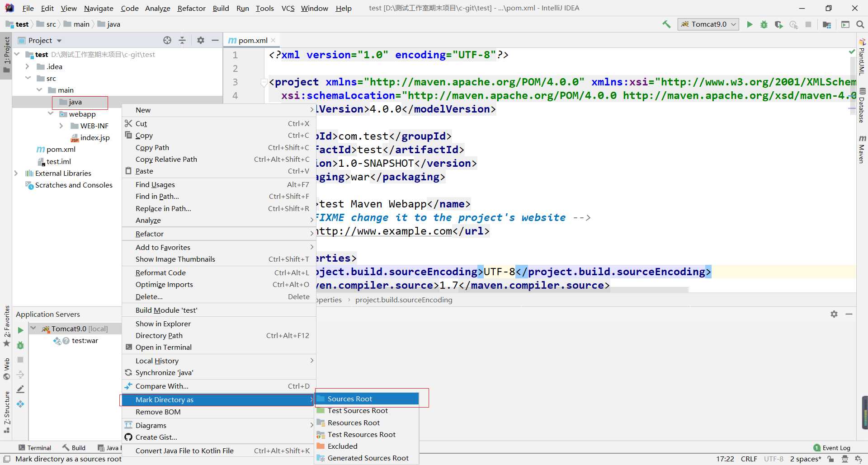Screen dimensions: 868x465
Task: Collapse the test project root node
Action: coord(17,54)
